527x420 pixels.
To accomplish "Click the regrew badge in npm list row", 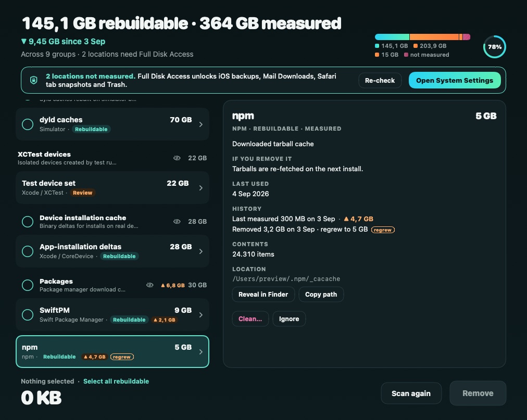I will tap(122, 357).
